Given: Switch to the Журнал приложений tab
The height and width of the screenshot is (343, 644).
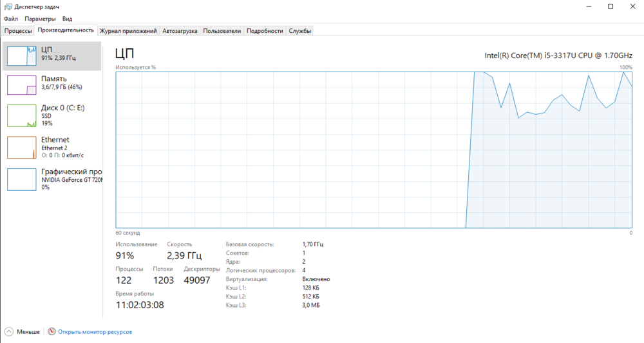Looking at the screenshot, I should [128, 31].
